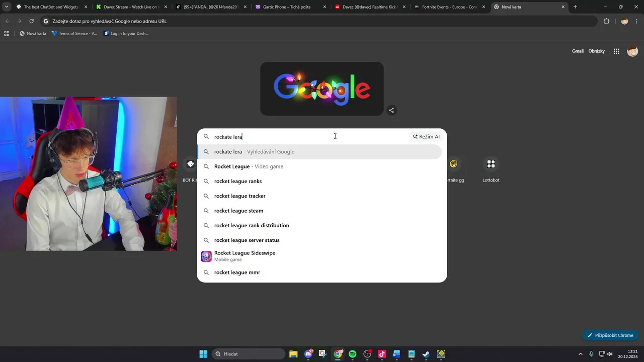Activate the Režim AI button
Image resolution: width=644 pixels, height=362 pixels.
tap(426, 137)
